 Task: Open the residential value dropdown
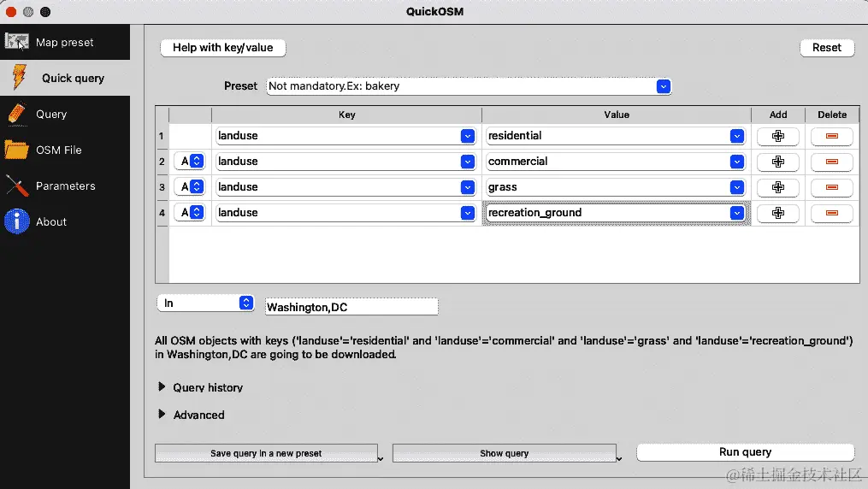pyautogui.click(x=737, y=136)
